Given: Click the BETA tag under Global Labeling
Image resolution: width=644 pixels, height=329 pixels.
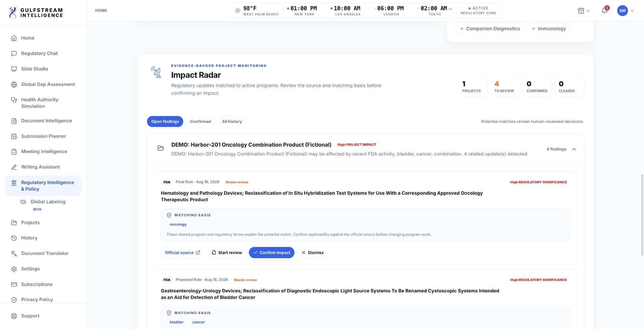Looking at the screenshot, I should 37,209.
